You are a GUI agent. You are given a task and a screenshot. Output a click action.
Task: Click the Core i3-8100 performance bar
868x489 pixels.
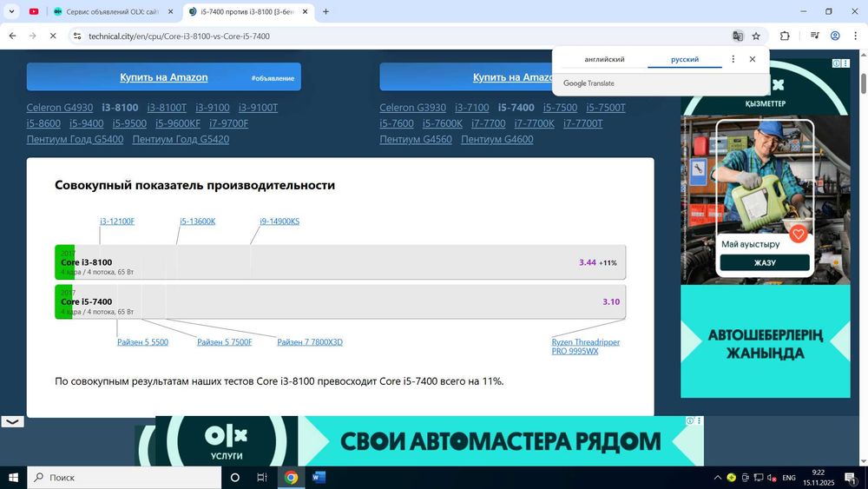(340, 262)
